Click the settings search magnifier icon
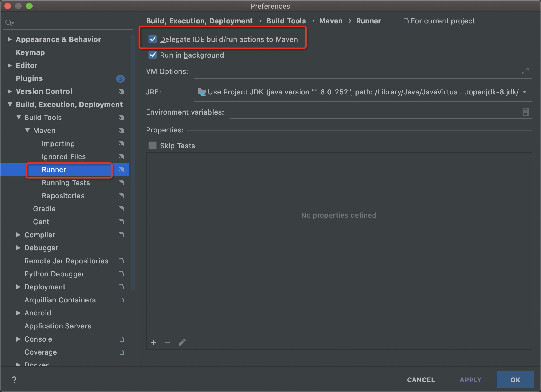This screenshot has width=541, height=392. pyautogui.click(x=9, y=23)
